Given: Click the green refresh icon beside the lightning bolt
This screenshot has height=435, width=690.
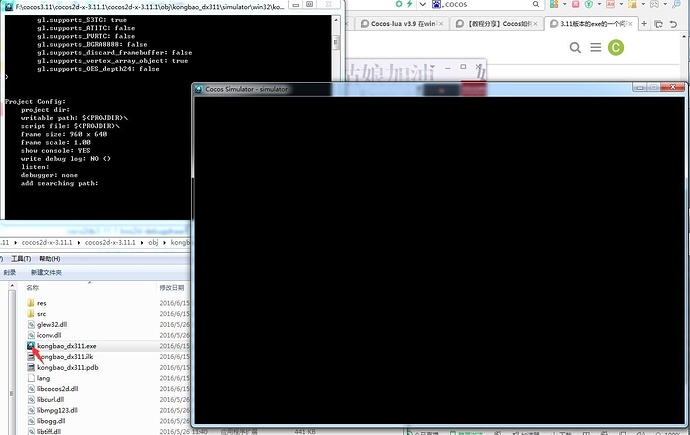Looking at the screenshot, I should (399, 4).
